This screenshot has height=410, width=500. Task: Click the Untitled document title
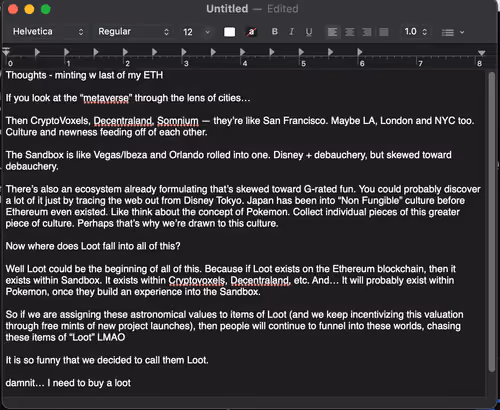(x=227, y=9)
